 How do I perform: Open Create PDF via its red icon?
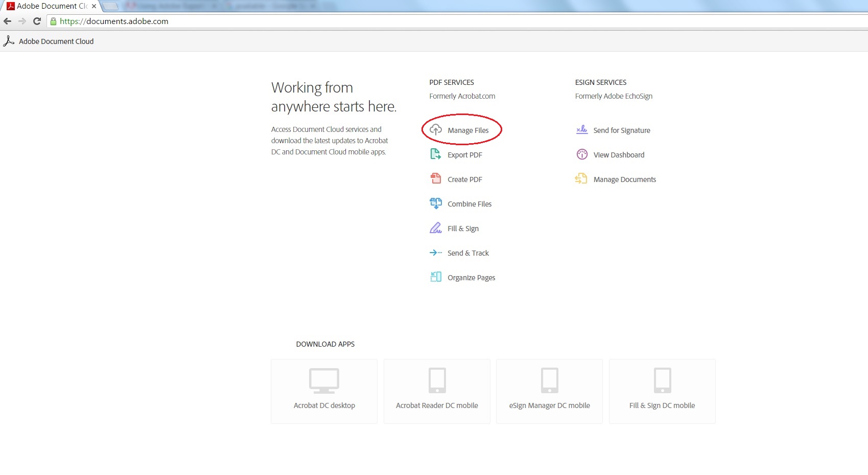click(435, 178)
